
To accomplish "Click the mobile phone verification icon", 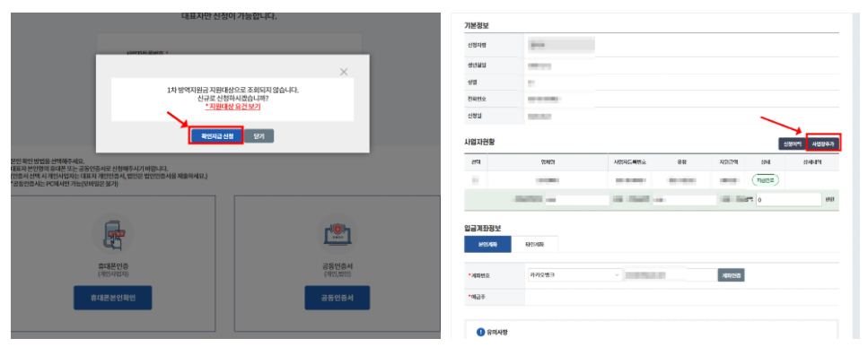I will tap(112, 234).
